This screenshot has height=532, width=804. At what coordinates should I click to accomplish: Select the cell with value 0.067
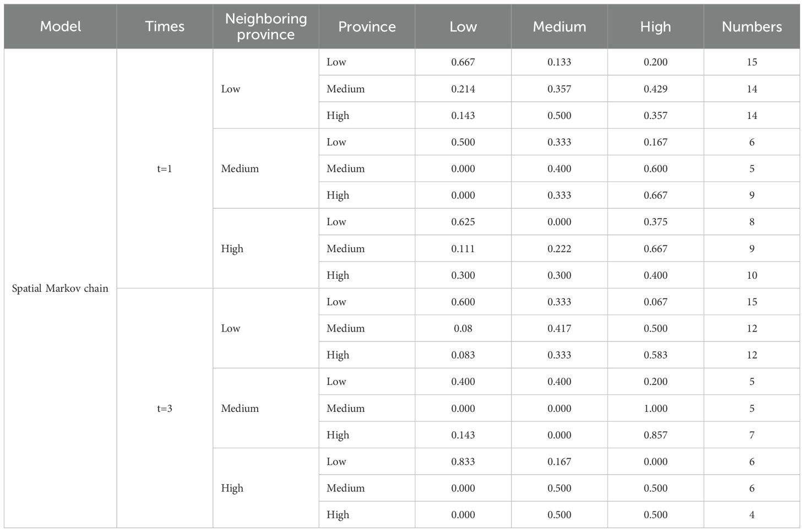tap(655, 302)
